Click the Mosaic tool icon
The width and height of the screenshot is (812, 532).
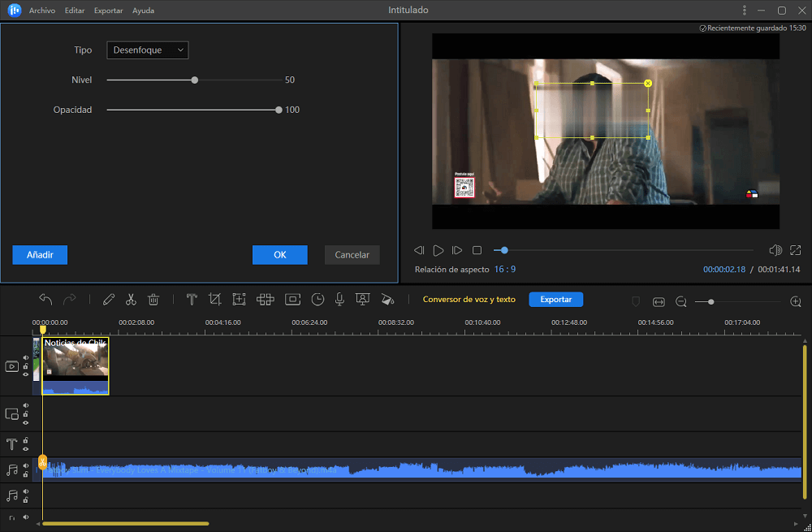tap(266, 300)
